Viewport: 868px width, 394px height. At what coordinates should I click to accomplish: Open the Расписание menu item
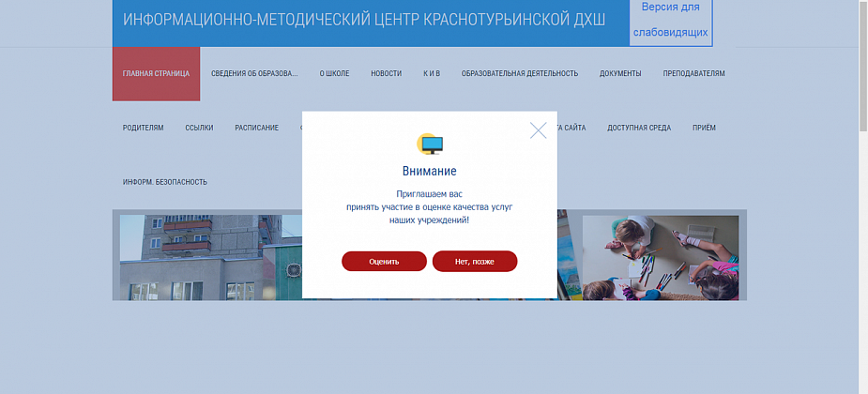[257, 128]
